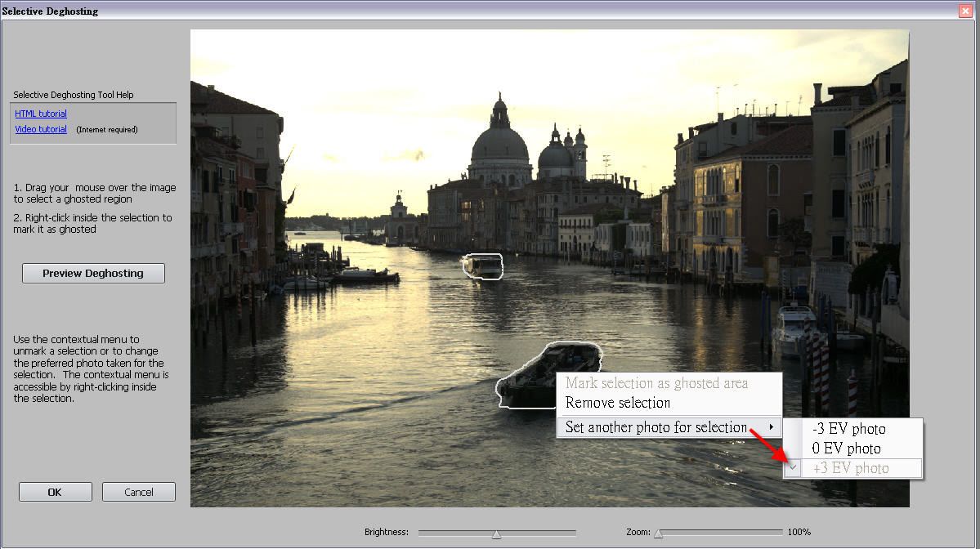Select the -3 EV photo option
Screen dimensions: 980x549
(848, 429)
